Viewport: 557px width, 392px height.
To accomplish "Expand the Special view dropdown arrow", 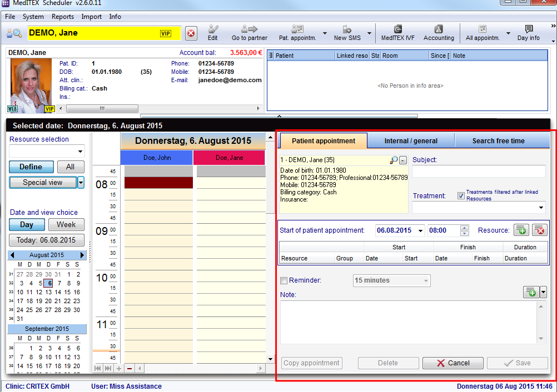I will point(81,183).
